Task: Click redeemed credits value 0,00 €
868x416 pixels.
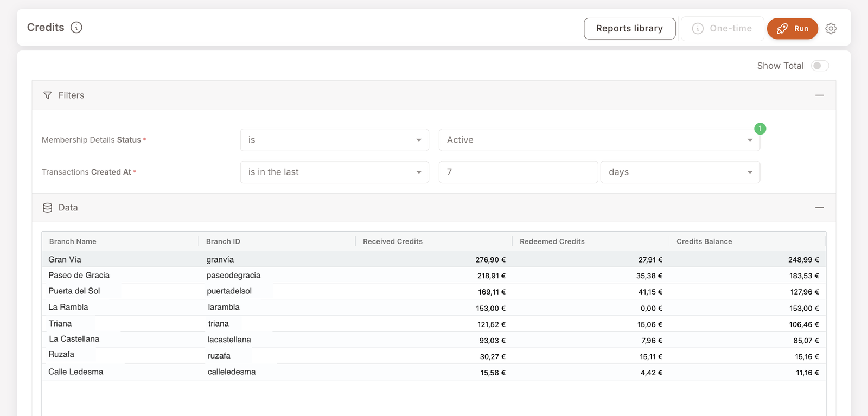Action: 652,308
